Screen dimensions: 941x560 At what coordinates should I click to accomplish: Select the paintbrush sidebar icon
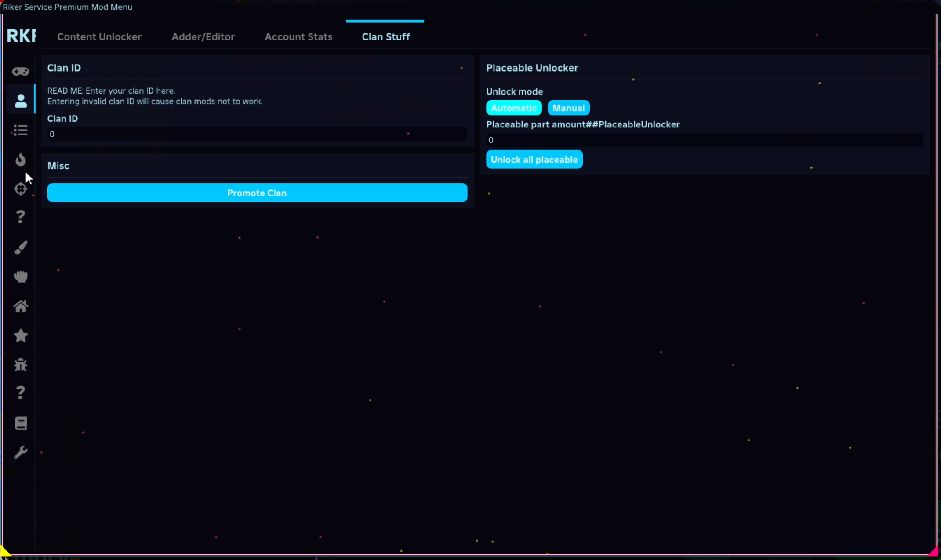point(21,247)
